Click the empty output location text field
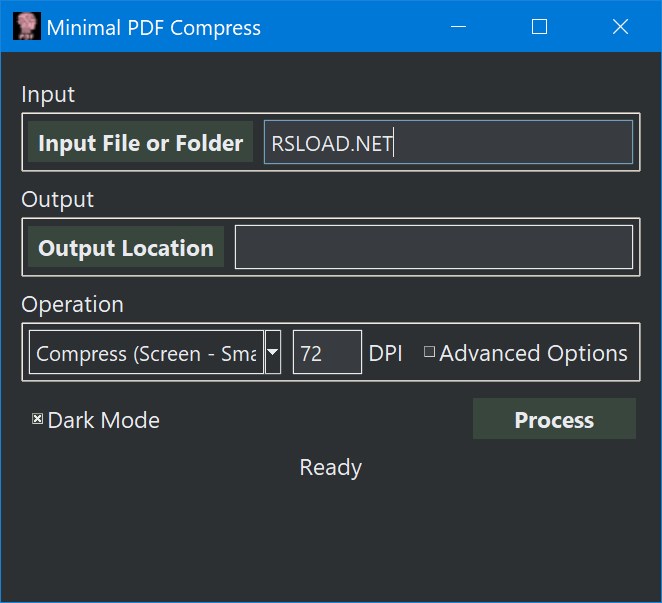Screen dimensions: 662x603 click(434, 247)
